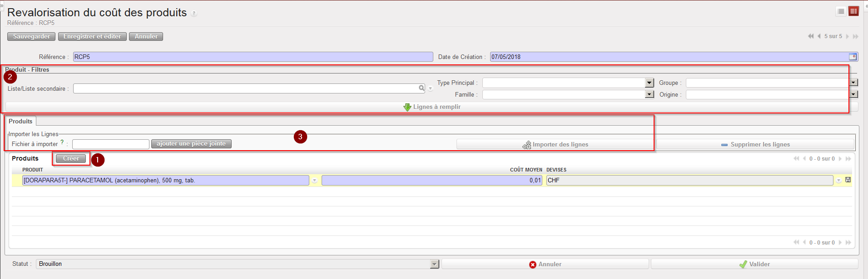Switch to form view icon
The height and width of the screenshot is (279, 868).
click(x=853, y=11)
